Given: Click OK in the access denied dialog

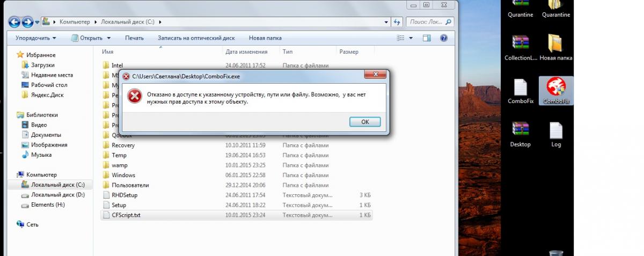Looking at the screenshot, I should click(x=365, y=122).
